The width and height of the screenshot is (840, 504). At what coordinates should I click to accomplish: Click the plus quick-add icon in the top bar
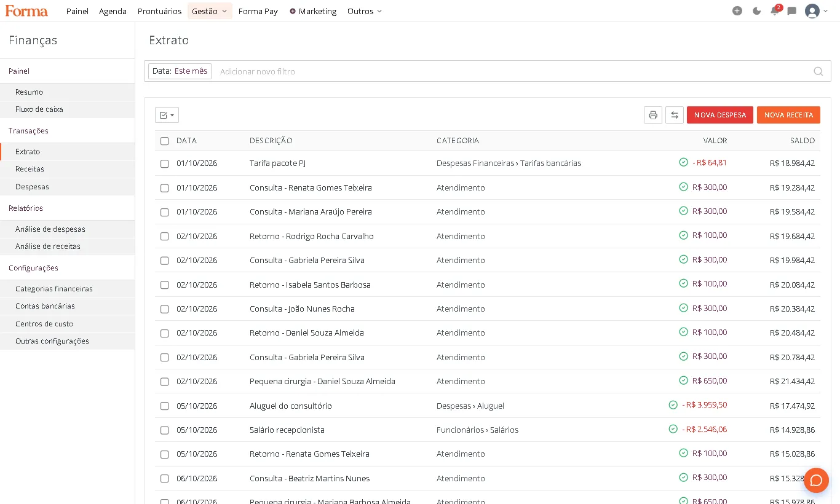coord(737,11)
